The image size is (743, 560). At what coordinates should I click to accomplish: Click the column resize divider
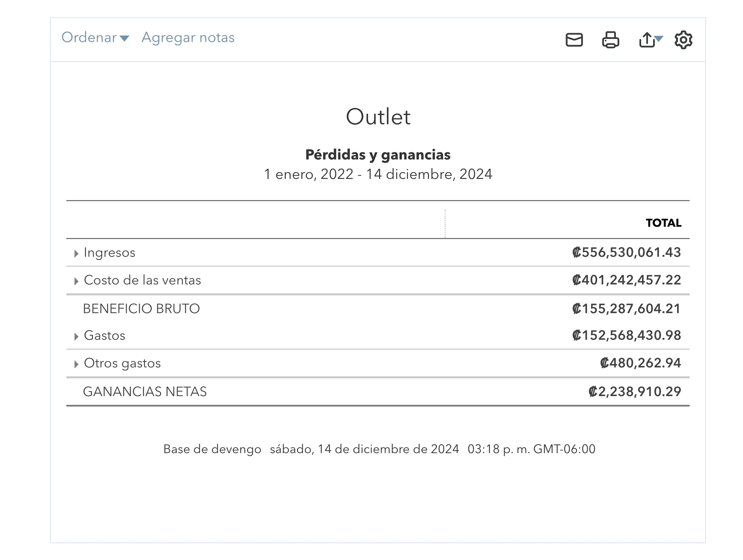tap(445, 224)
